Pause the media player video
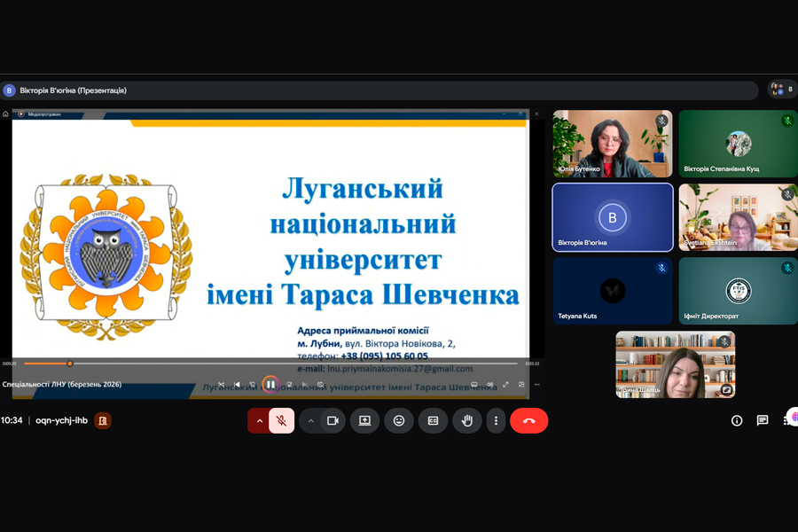Screen dimensions: 798x532 [x=270, y=384]
